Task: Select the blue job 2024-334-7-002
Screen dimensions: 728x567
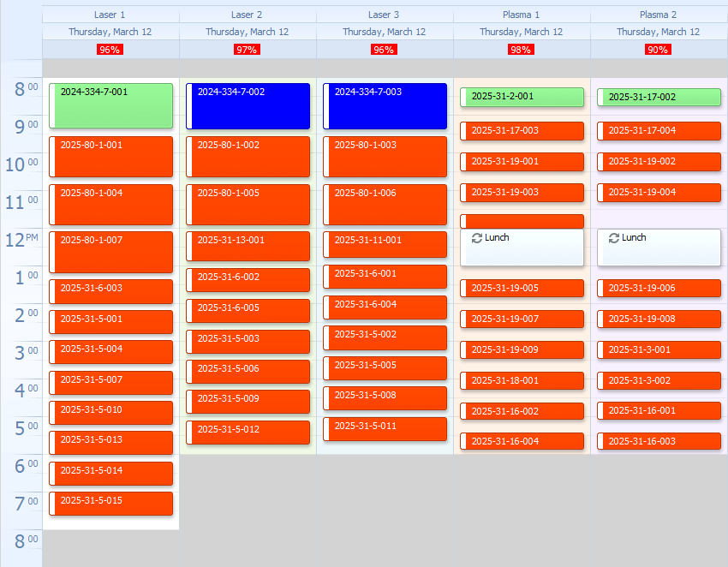Action: click(x=248, y=106)
